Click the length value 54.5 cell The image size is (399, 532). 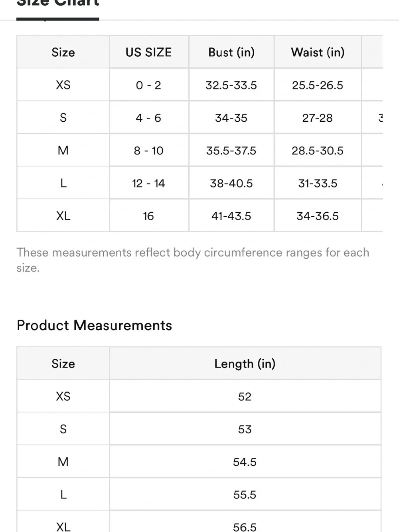point(245,461)
